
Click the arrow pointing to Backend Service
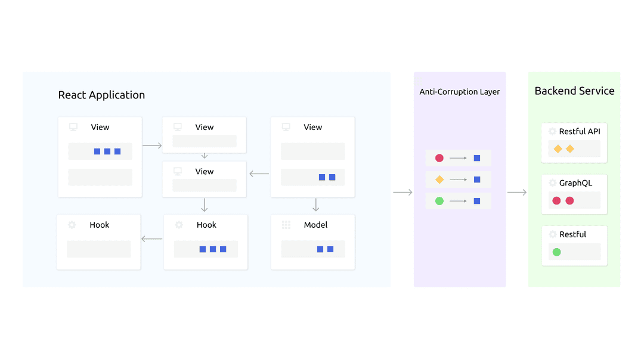pos(516,193)
